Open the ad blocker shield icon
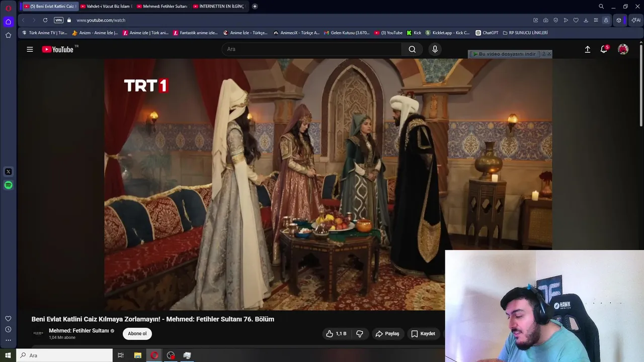This screenshot has width=644, height=362. 556,20
